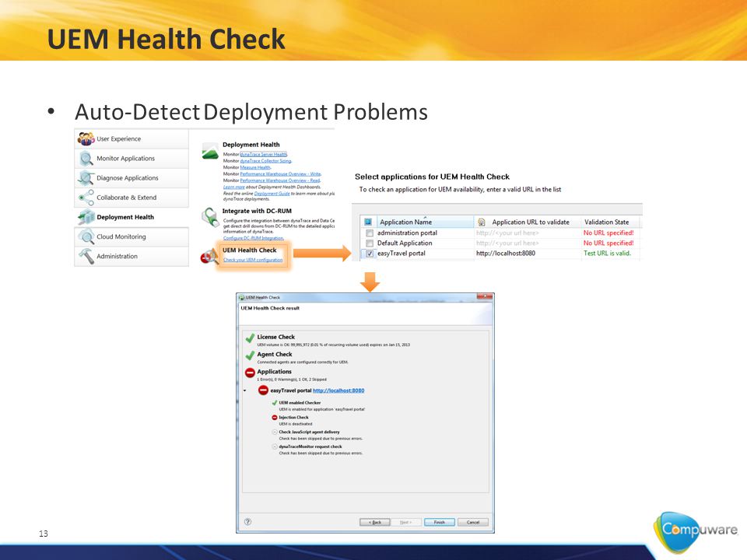Click the UEM Health Check dialog title icon
This screenshot has height=560, width=747.
point(241,297)
